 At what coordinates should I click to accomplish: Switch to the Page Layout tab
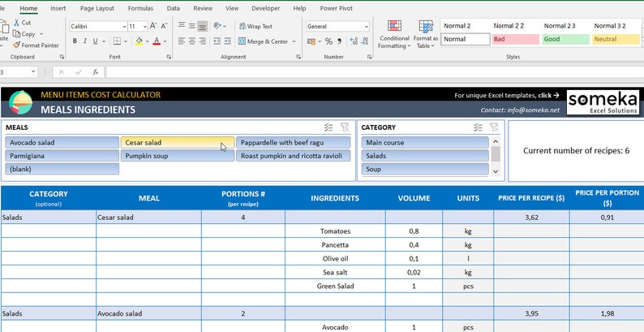coord(97,8)
